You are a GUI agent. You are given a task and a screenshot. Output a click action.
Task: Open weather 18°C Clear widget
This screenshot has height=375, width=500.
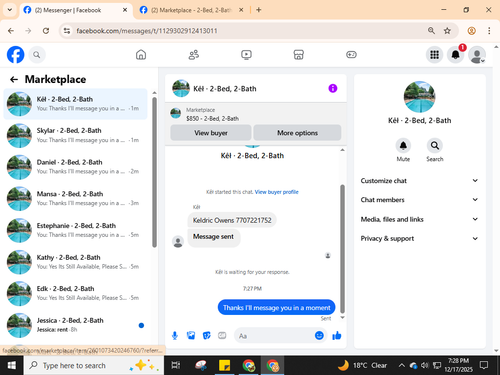pos(362,365)
